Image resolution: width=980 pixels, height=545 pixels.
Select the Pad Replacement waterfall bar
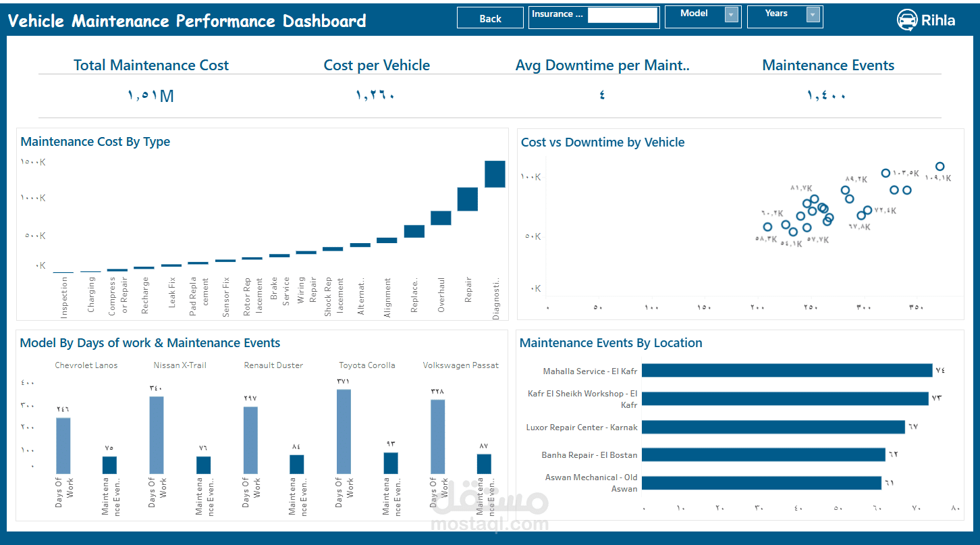click(x=198, y=263)
